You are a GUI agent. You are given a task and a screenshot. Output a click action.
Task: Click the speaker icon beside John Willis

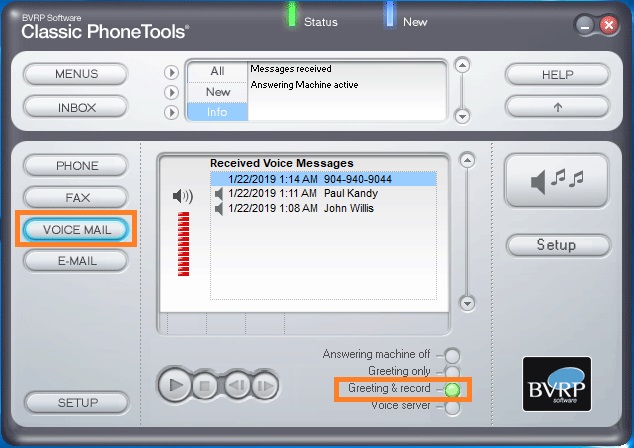point(219,209)
